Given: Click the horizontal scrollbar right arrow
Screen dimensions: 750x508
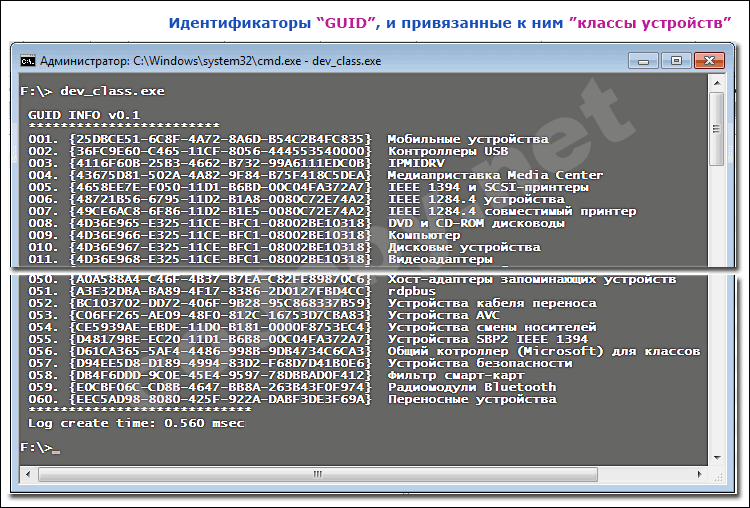Looking at the screenshot, I should click(x=700, y=475).
